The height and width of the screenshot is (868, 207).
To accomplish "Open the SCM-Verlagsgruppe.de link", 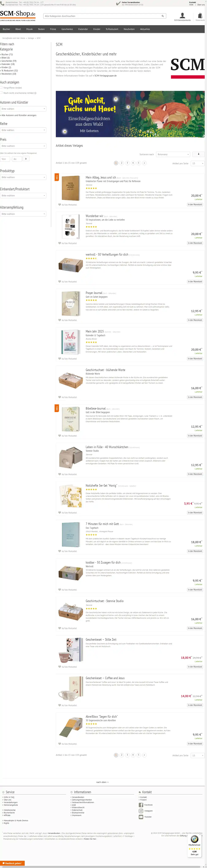I will click(105, 76).
